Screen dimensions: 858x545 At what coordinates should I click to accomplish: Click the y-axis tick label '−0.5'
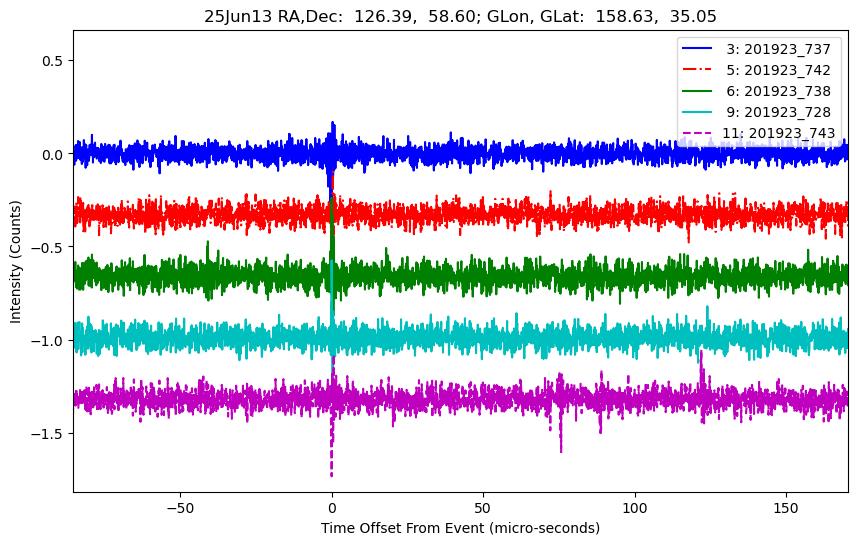(47, 247)
